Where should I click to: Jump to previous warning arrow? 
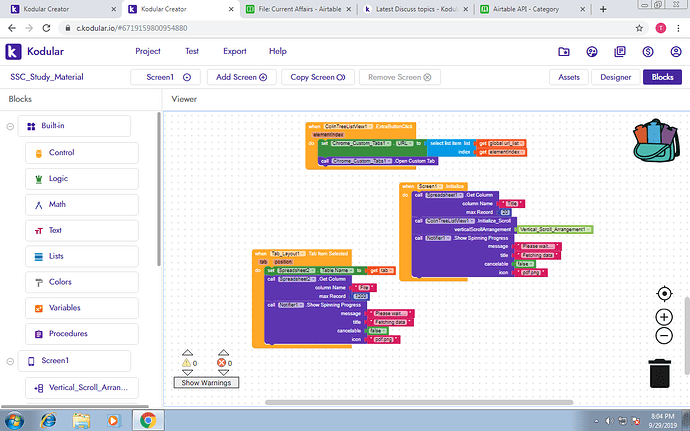(x=187, y=353)
